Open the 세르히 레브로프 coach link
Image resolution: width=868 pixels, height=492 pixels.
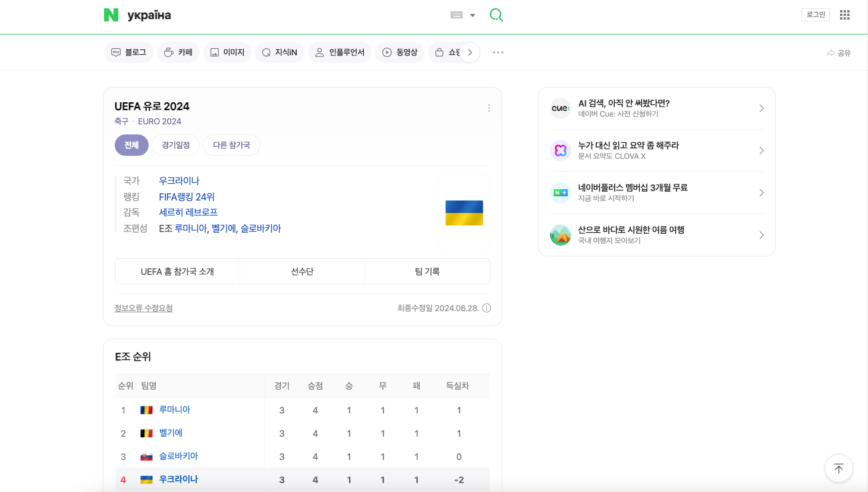click(x=188, y=212)
